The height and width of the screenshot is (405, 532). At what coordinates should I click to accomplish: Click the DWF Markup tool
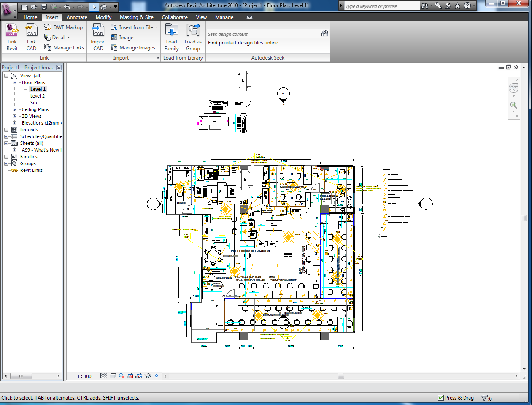[64, 27]
